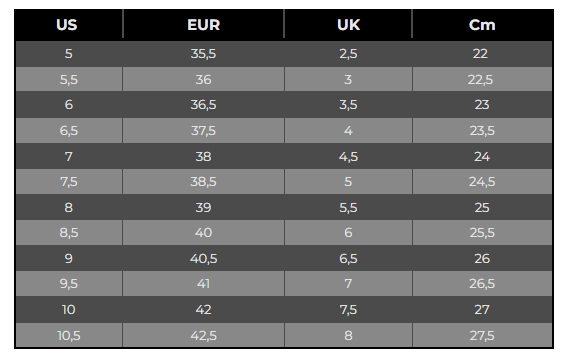Click the US size 7,5 cell
The height and width of the screenshot is (360, 573).
(x=69, y=182)
